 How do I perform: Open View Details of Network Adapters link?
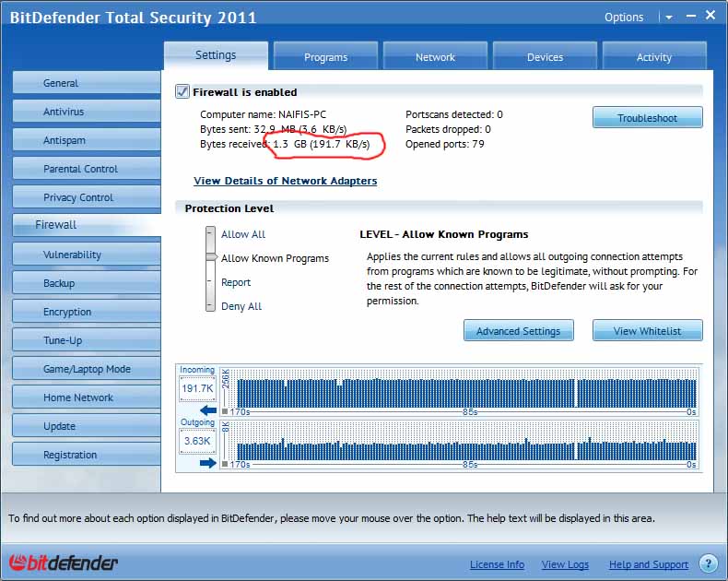pyautogui.click(x=285, y=181)
